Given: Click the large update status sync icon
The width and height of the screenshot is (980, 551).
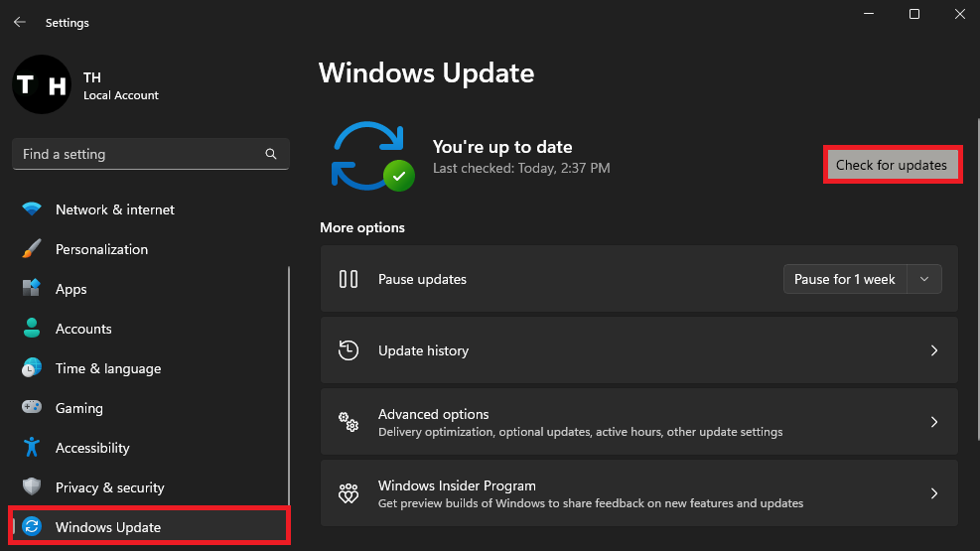Looking at the screenshot, I should [x=372, y=156].
